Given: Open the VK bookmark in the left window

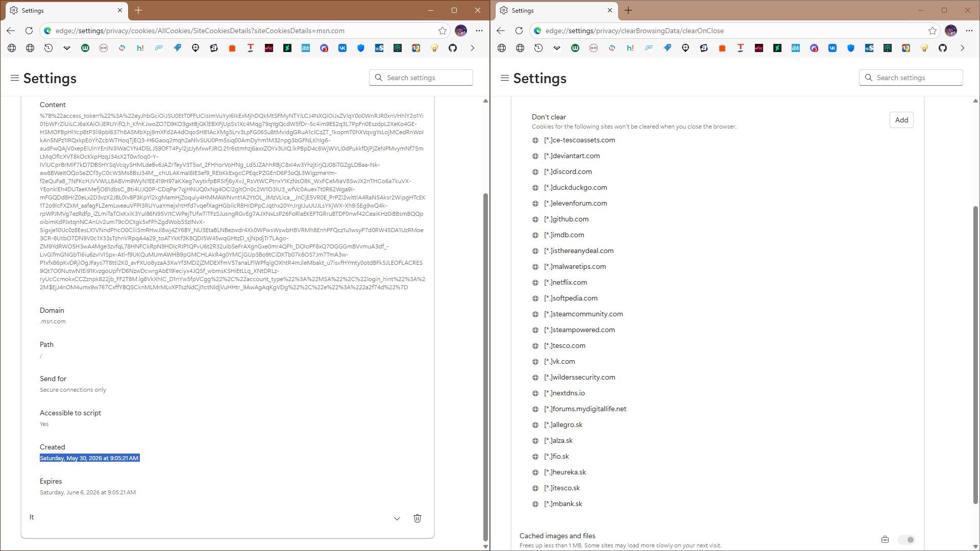Looking at the screenshot, I should click(342, 48).
